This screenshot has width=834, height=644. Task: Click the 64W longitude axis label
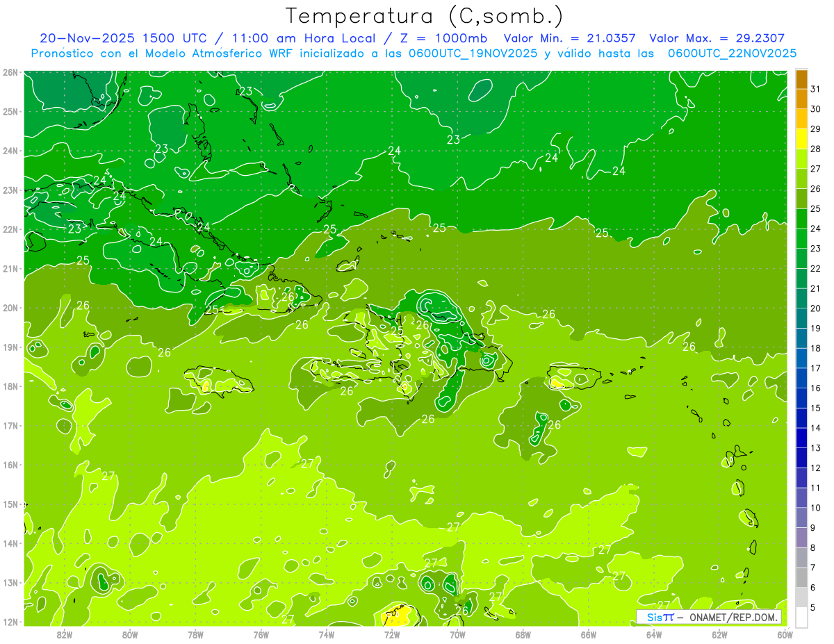(x=654, y=634)
